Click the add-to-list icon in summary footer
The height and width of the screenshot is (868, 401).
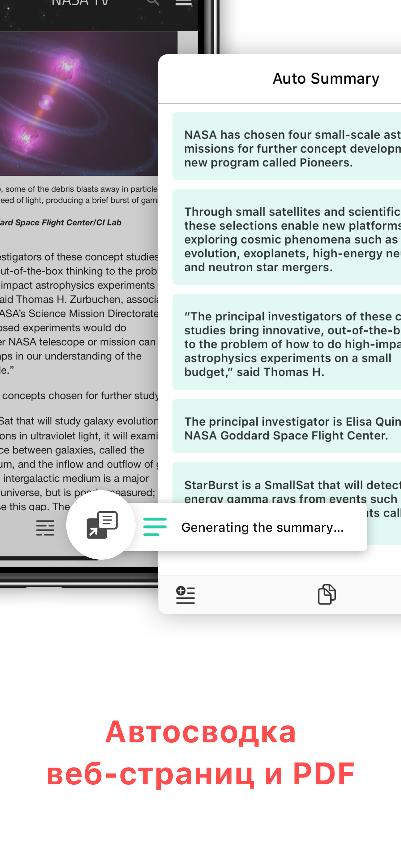185,595
